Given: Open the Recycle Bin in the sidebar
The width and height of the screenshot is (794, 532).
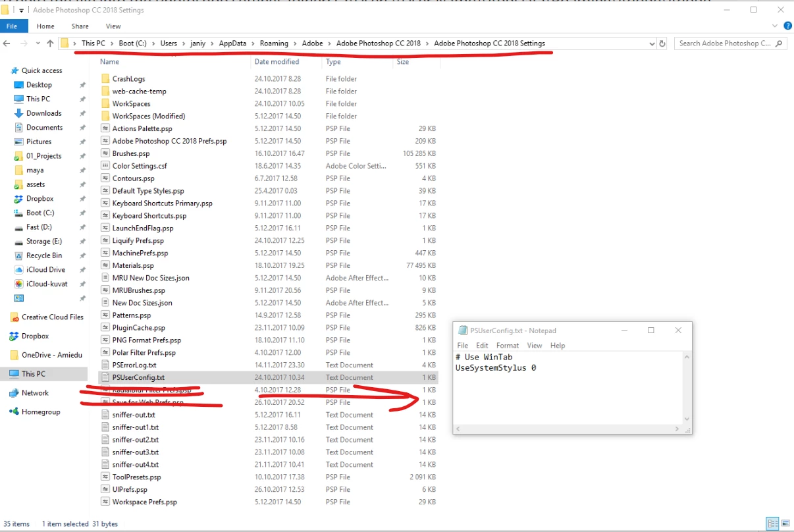Looking at the screenshot, I should (x=44, y=255).
